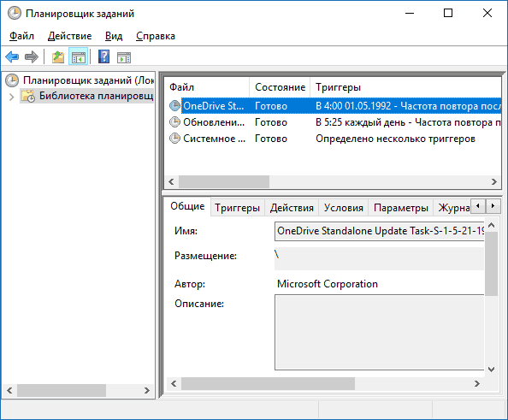Click details pane horizontal scroll left arrow
Viewport: 508px width, 420px height.
[x=174, y=384]
